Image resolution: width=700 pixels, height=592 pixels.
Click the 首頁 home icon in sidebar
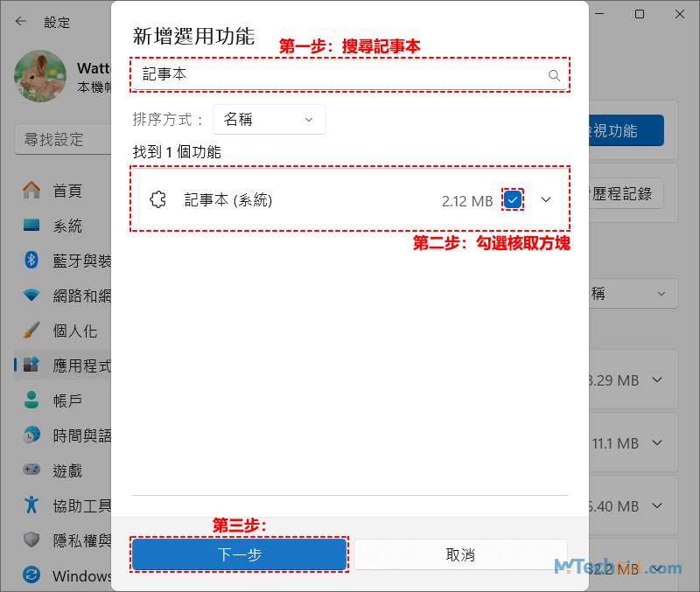point(31,191)
